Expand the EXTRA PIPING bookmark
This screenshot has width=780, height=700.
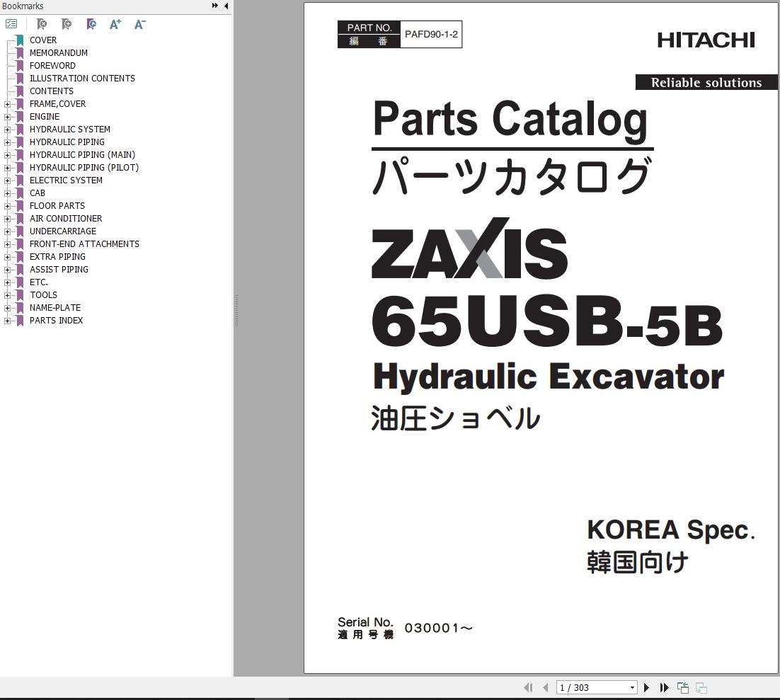7,257
